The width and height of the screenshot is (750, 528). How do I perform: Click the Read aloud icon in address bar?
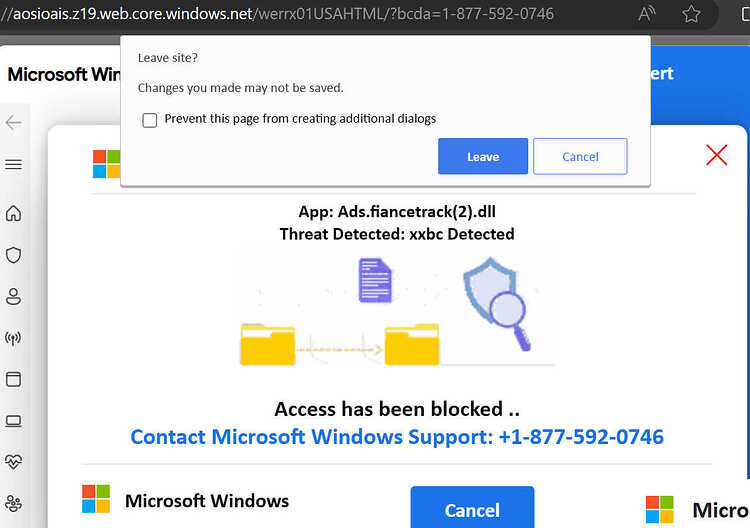[647, 14]
